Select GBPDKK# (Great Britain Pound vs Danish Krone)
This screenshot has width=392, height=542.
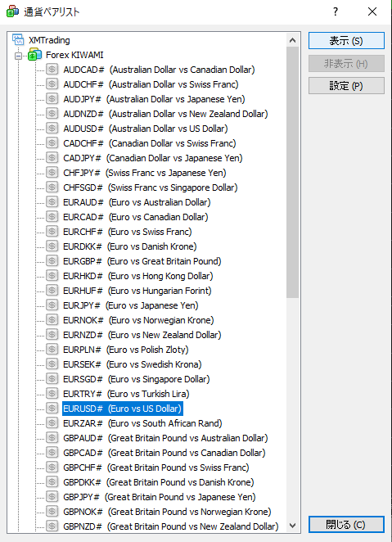159,482
